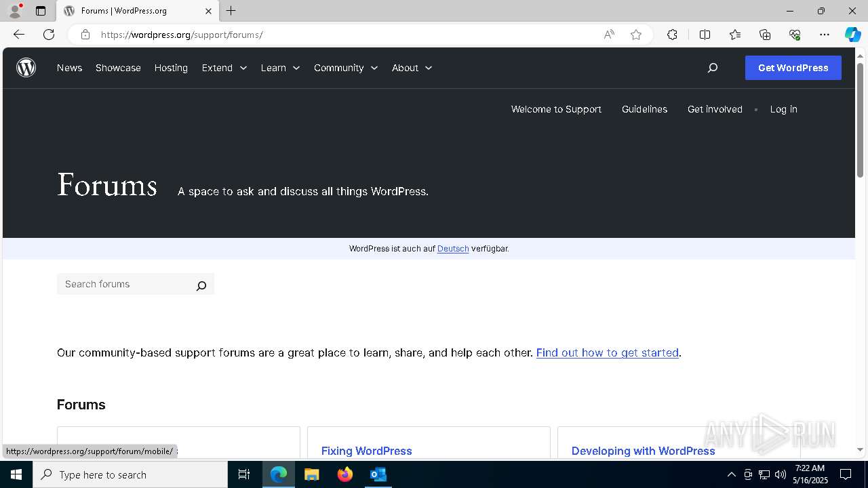Open Developing with WordPress forum

point(644,451)
